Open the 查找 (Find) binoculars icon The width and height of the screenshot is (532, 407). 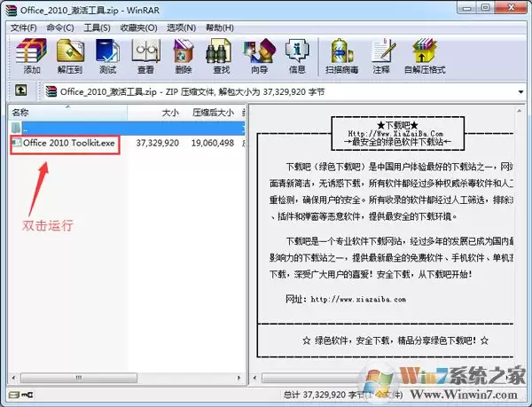pos(221,56)
